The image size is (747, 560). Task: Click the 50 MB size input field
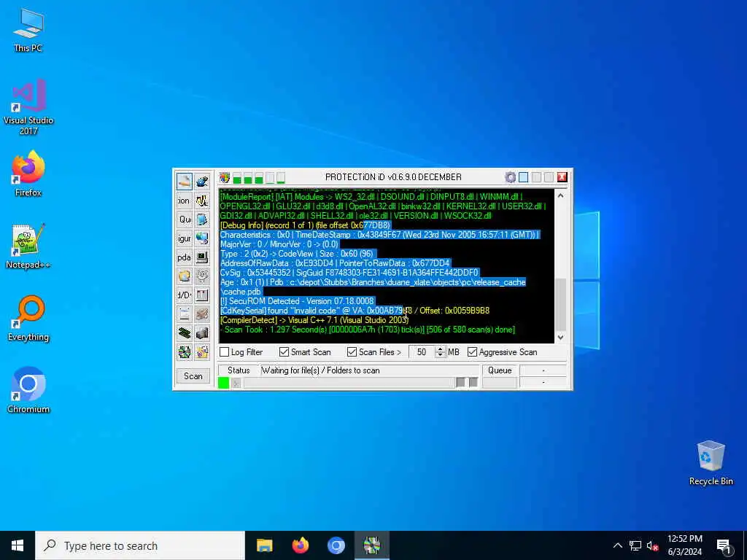coord(422,352)
